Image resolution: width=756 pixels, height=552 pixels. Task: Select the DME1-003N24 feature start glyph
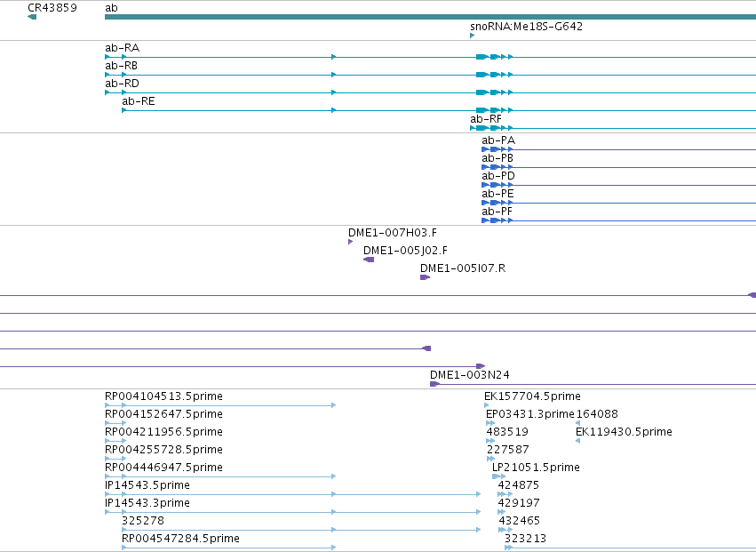[434, 384]
